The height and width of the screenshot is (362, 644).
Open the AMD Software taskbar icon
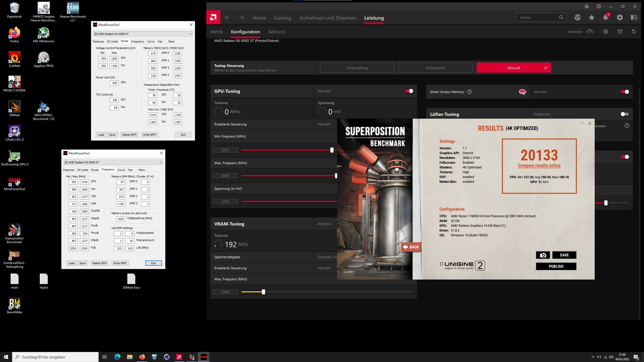[179, 357]
